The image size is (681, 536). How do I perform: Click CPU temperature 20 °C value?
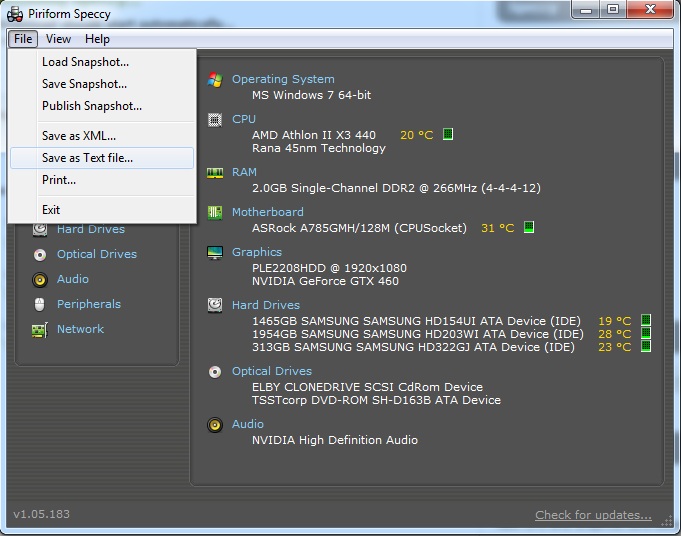416,135
